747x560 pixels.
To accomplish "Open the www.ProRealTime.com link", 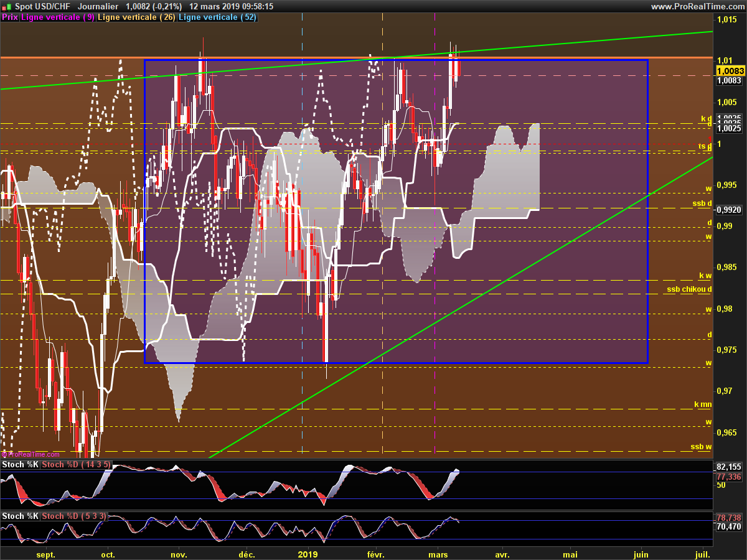I will point(697,6).
